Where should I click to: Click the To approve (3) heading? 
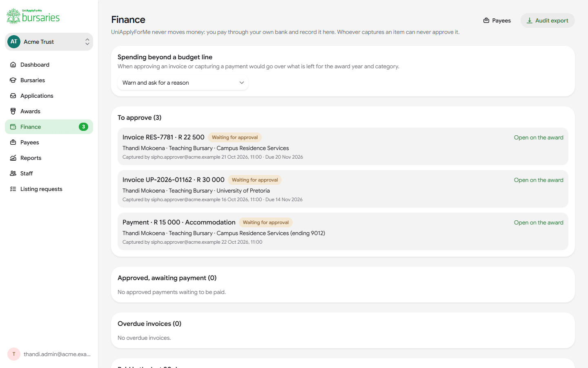(140, 118)
